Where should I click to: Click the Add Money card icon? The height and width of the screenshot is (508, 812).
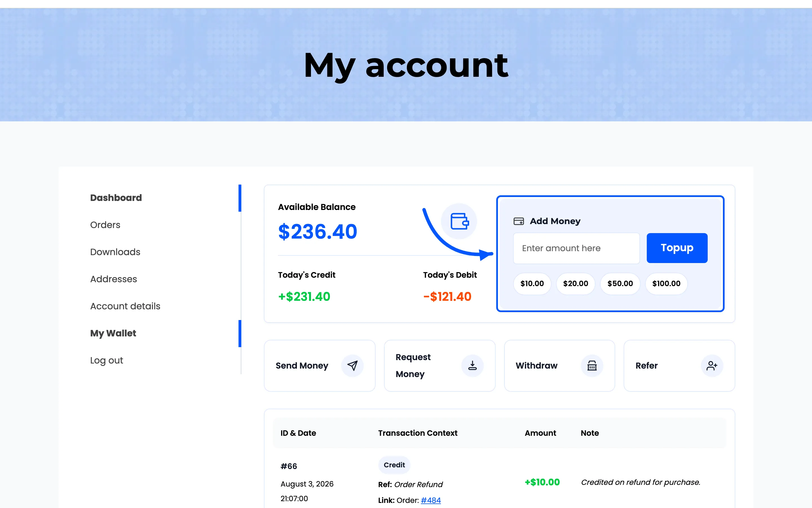click(x=518, y=221)
